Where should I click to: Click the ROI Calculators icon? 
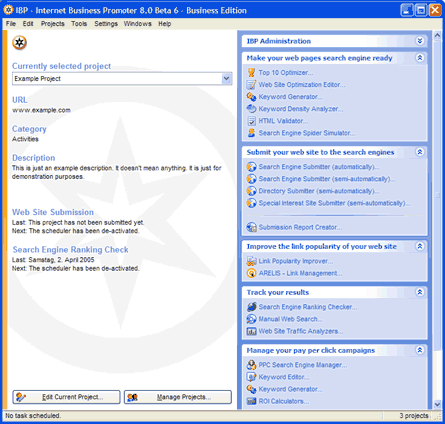tap(251, 401)
